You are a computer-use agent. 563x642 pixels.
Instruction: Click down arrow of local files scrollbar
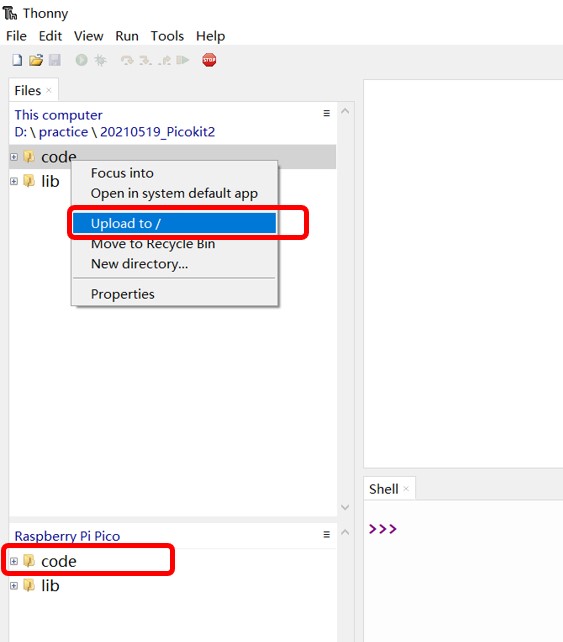tap(345, 507)
